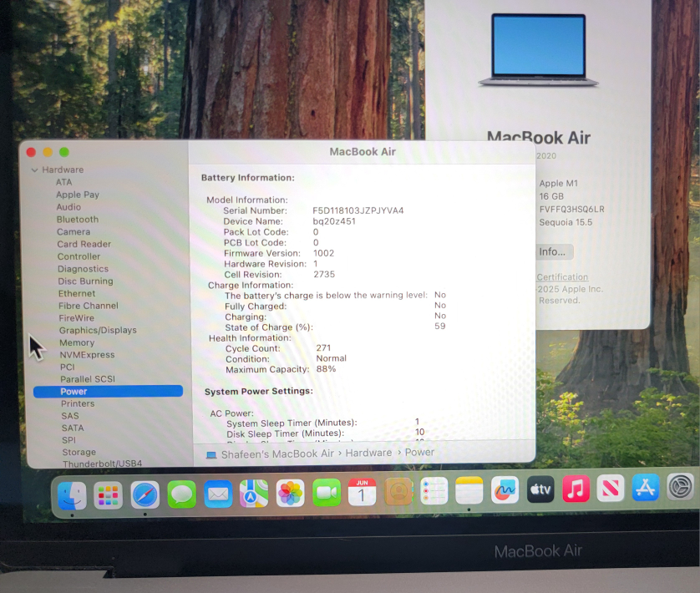Open Photos app in Dock
700x593 pixels.
pos(290,493)
